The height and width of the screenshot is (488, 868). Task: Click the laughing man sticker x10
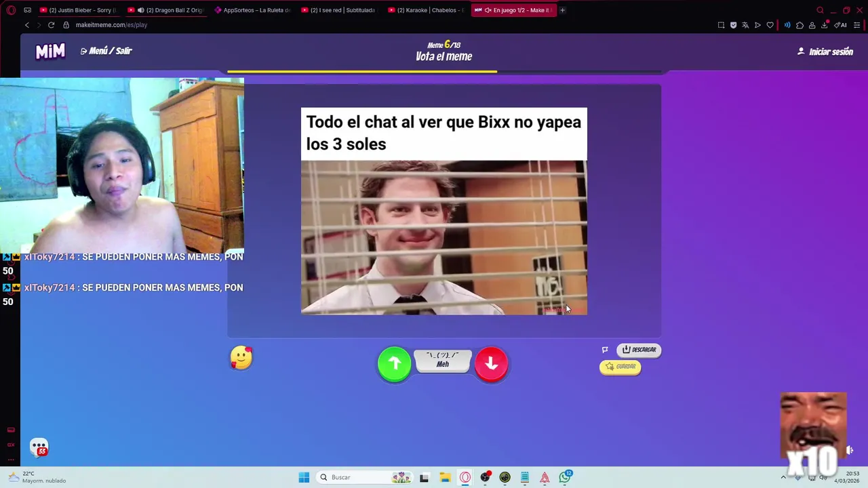(813, 434)
